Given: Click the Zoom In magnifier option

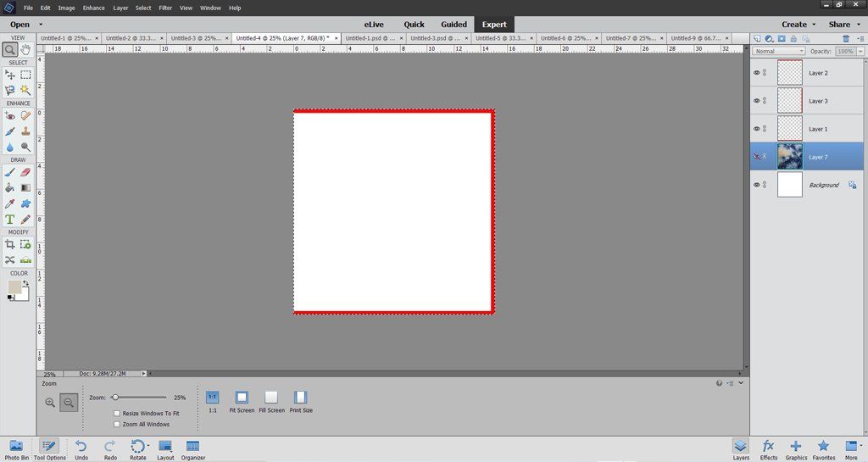Looking at the screenshot, I should coord(50,403).
